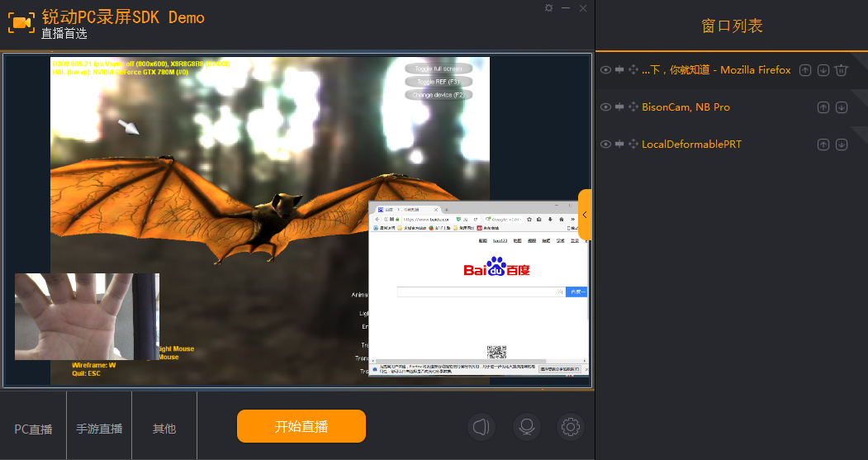Click the Firefox Baidu overlay in the preview
This screenshot has height=460, width=868.
click(x=479, y=289)
